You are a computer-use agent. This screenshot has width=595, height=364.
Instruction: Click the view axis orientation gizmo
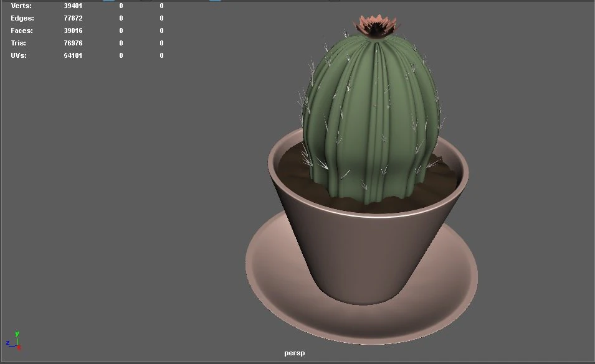click(x=14, y=340)
